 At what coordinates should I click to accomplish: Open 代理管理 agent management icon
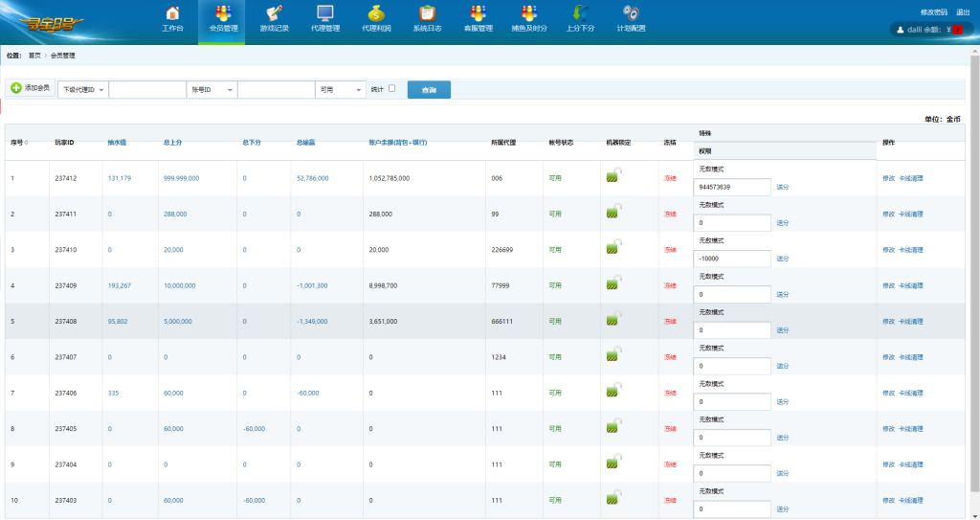point(325,13)
